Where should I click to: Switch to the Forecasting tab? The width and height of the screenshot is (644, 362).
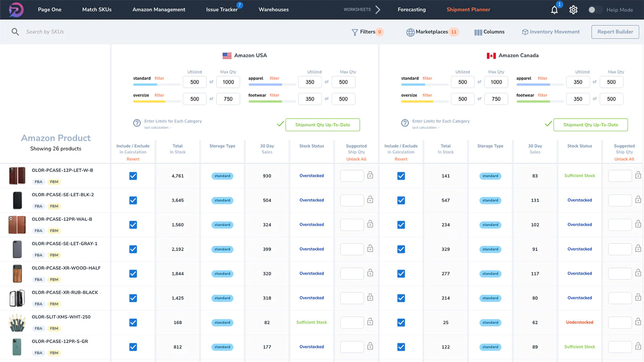412,10
